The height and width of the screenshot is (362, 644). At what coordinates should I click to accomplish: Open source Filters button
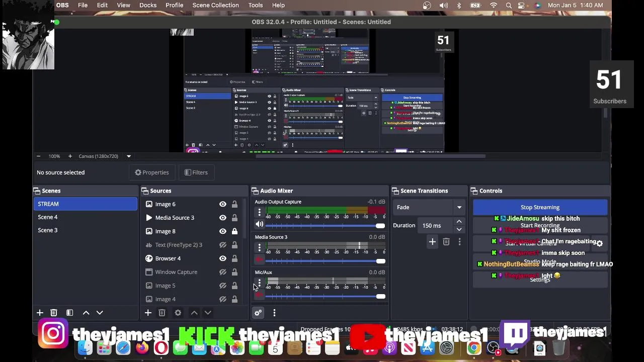click(x=196, y=172)
